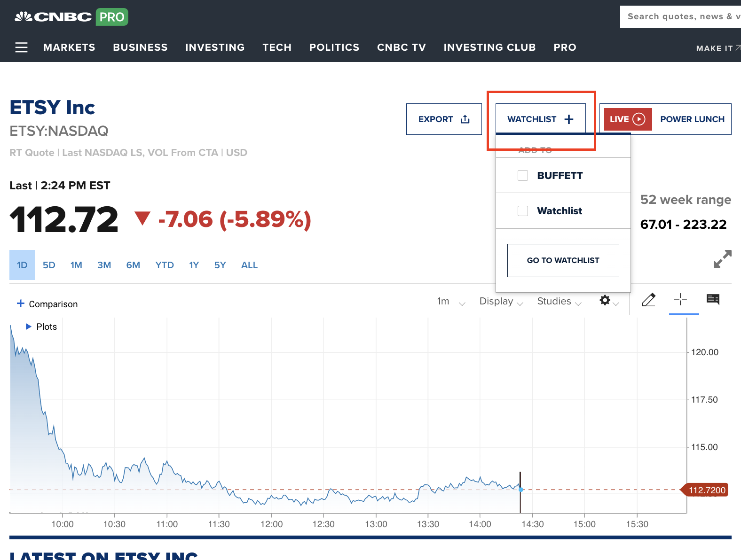Expand the Plots disclosure triangle
This screenshot has height=560, width=741.
pyautogui.click(x=28, y=327)
